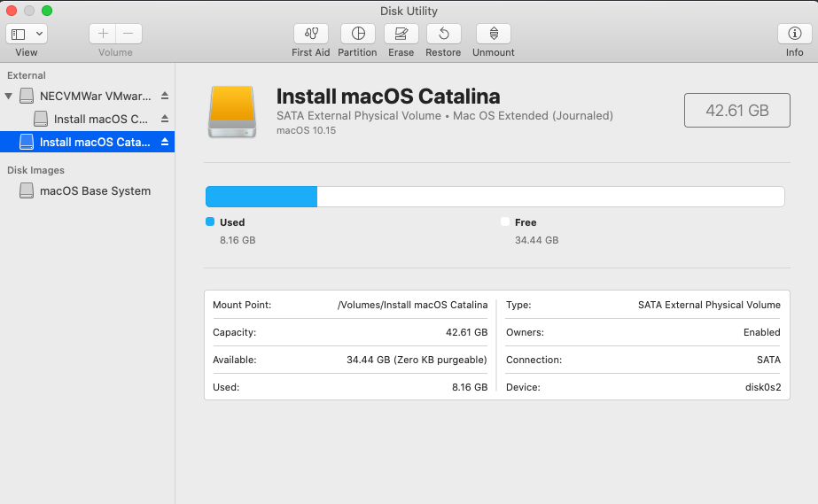Run First Aid on the volume

pyautogui.click(x=310, y=34)
